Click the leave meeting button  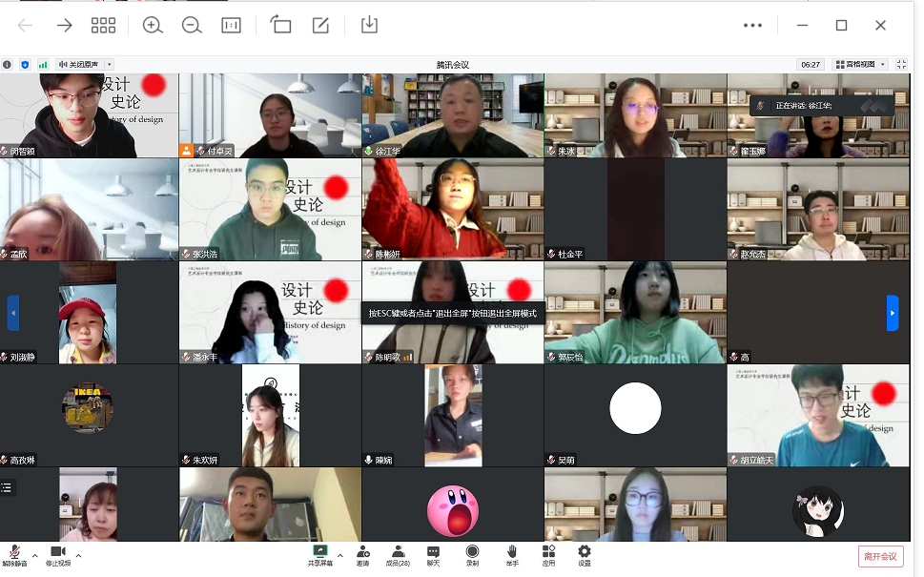pyautogui.click(x=880, y=556)
